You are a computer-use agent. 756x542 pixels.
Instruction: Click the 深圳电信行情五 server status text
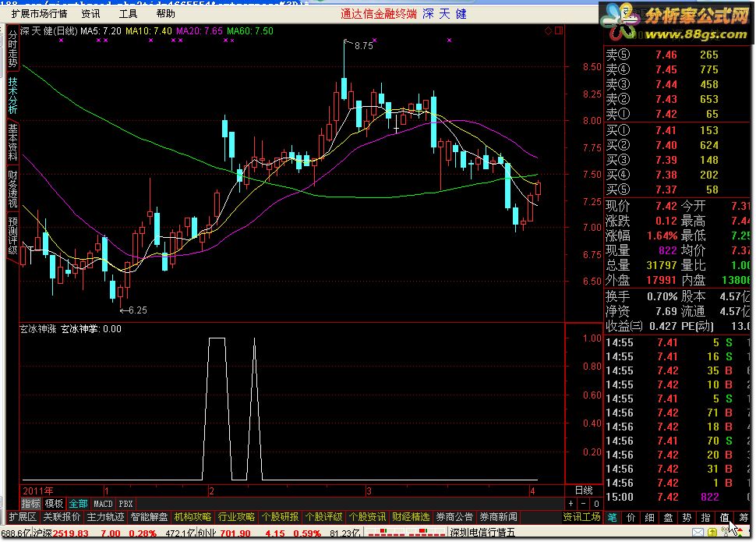(x=482, y=533)
